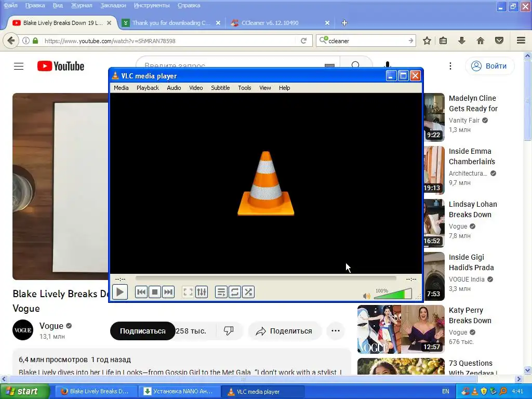The height and width of the screenshot is (399, 532).
Task: Toggle VLC loop mode
Action: pyautogui.click(x=235, y=292)
